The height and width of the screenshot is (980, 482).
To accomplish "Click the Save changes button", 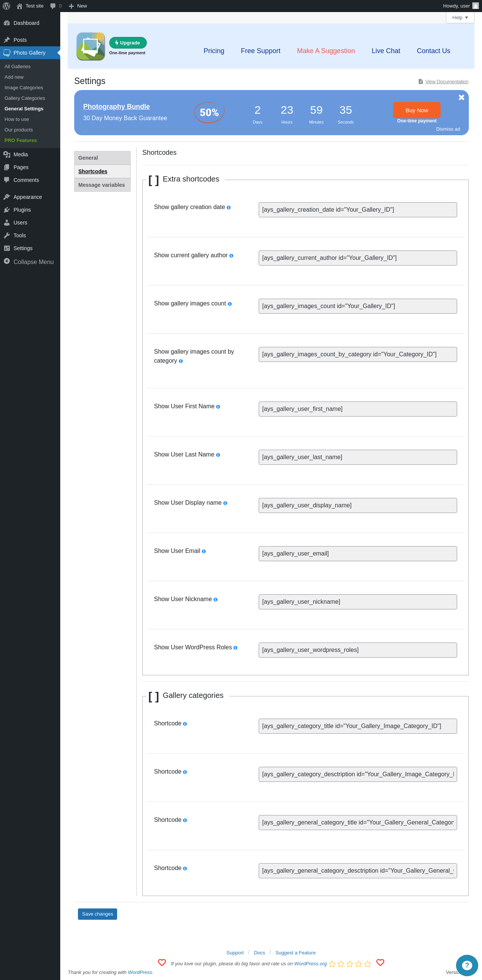I will tap(98, 914).
